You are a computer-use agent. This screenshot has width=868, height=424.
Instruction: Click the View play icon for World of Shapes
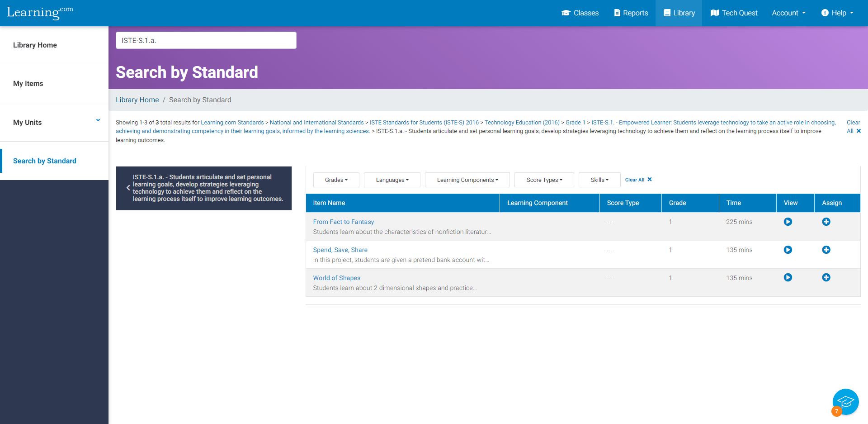[788, 277]
